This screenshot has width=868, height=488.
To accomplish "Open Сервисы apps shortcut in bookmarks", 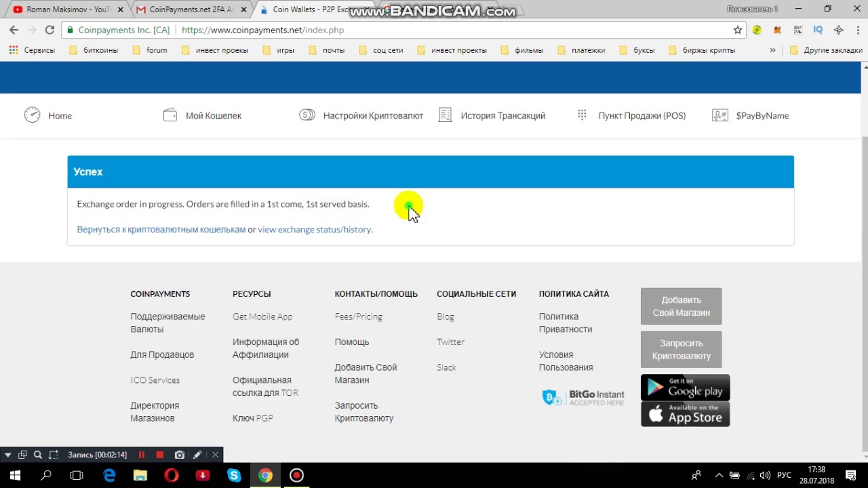I will [x=32, y=50].
